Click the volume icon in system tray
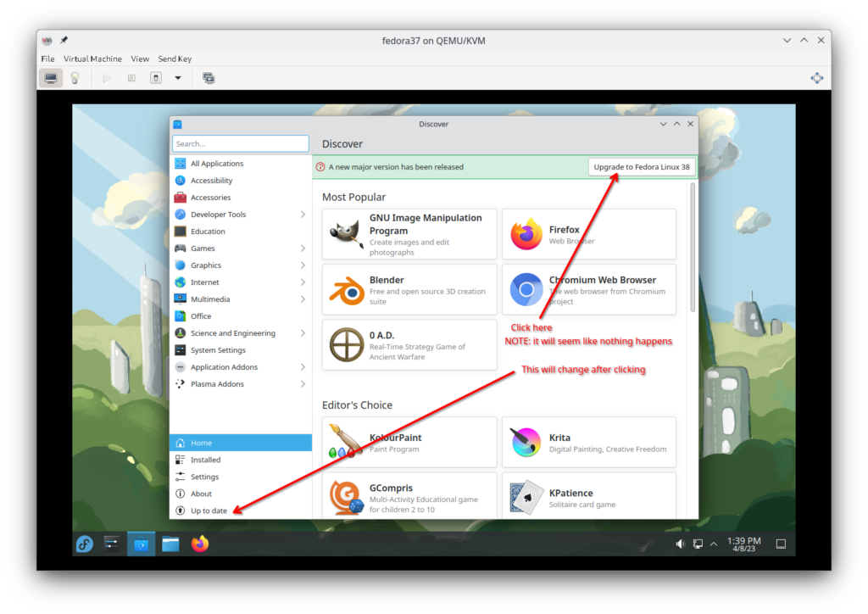Viewport: 868px width, 614px height. coord(681,544)
